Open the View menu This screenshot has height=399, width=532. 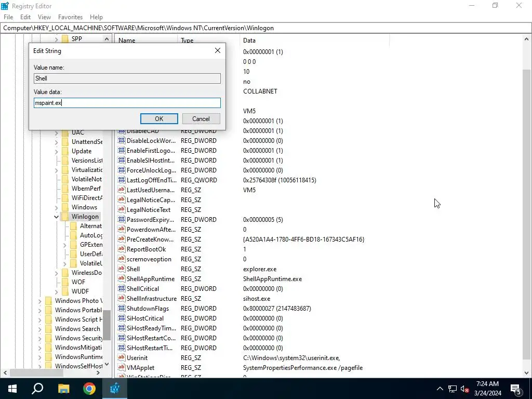(x=44, y=17)
